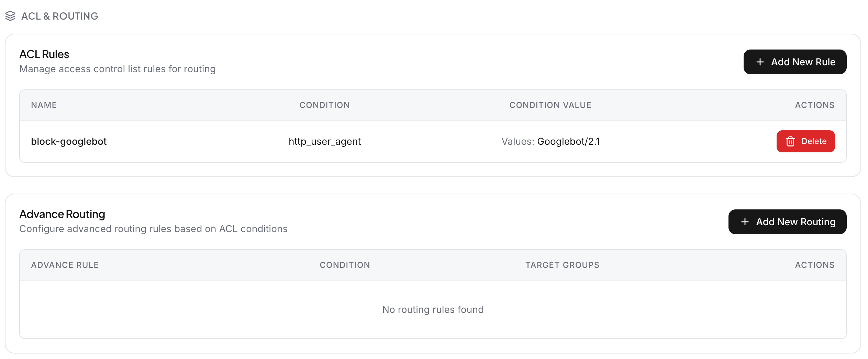This screenshot has width=868, height=359.
Task: Click the No routing rules found message
Action: pyautogui.click(x=433, y=309)
